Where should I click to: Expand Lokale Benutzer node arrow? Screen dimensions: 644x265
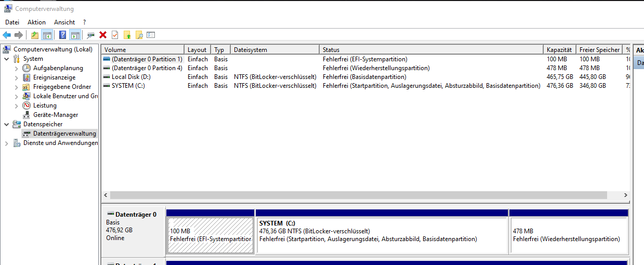point(16,96)
